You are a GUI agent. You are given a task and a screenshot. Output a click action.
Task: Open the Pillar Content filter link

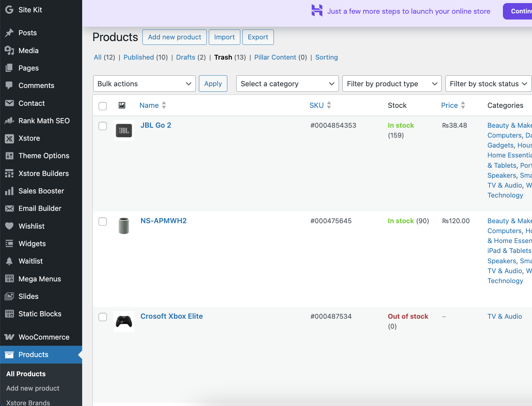click(x=275, y=57)
